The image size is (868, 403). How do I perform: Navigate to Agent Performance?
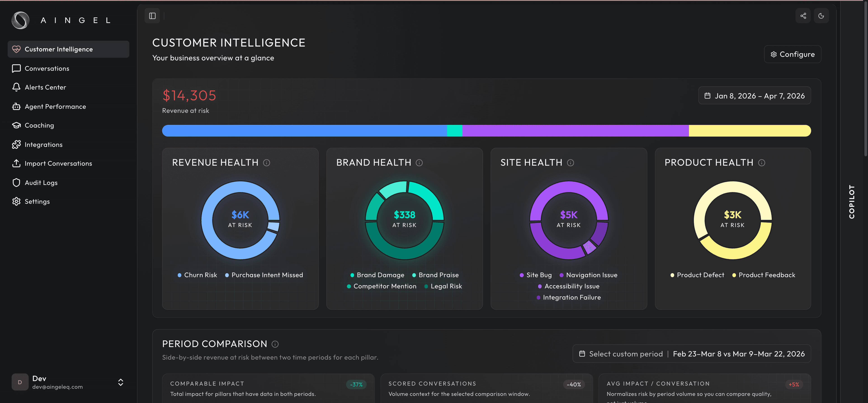(x=68, y=107)
